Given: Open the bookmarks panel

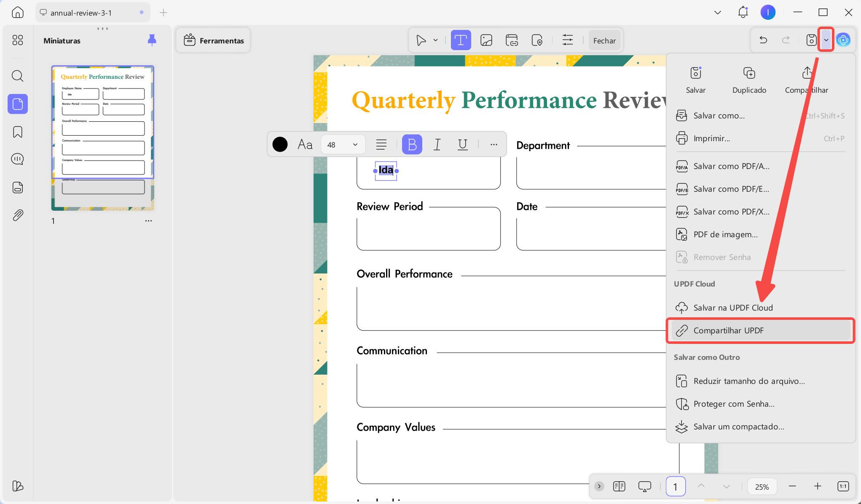Looking at the screenshot, I should point(17,132).
